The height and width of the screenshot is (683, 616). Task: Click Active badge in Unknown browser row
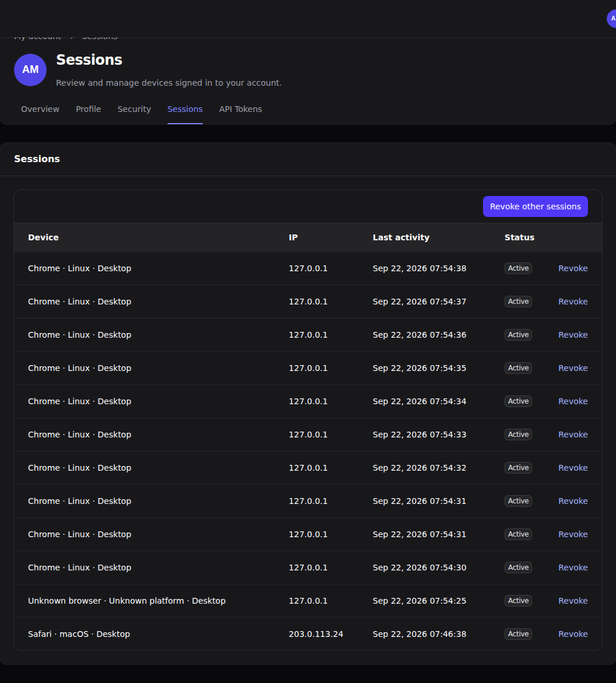(x=518, y=601)
